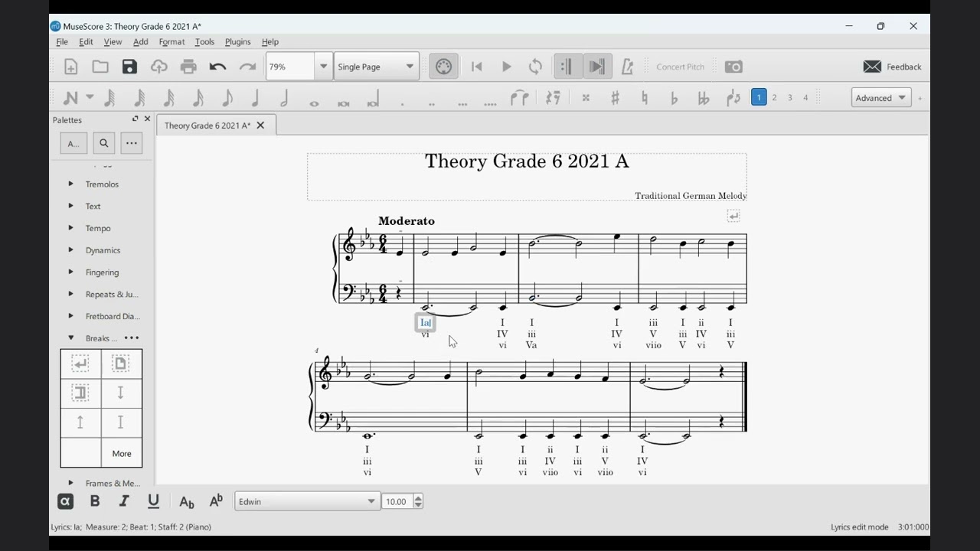Undo the last action
Viewport: 980px width, 551px height.
(217, 67)
